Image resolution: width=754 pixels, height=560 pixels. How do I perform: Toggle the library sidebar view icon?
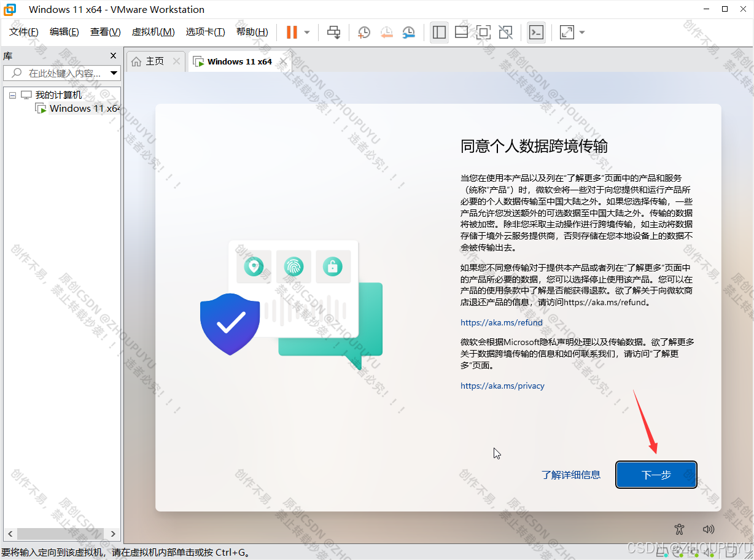click(439, 32)
